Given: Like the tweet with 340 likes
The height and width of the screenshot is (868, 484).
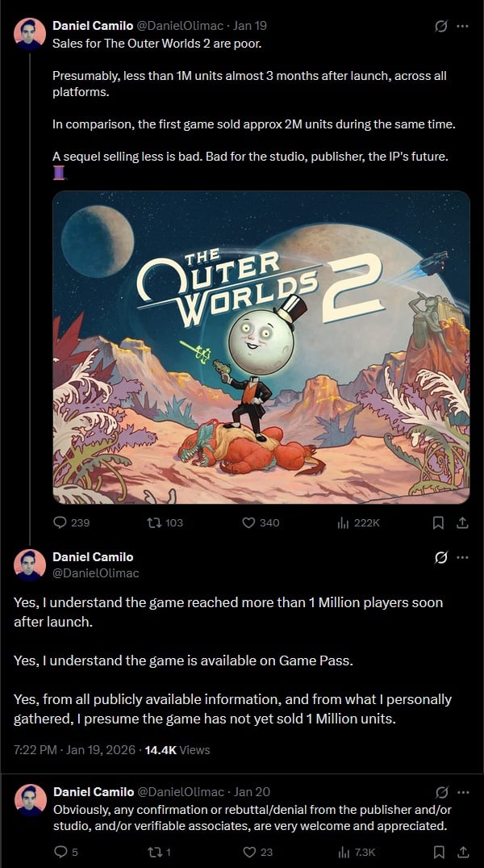Looking at the screenshot, I should [x=261, y=522].
